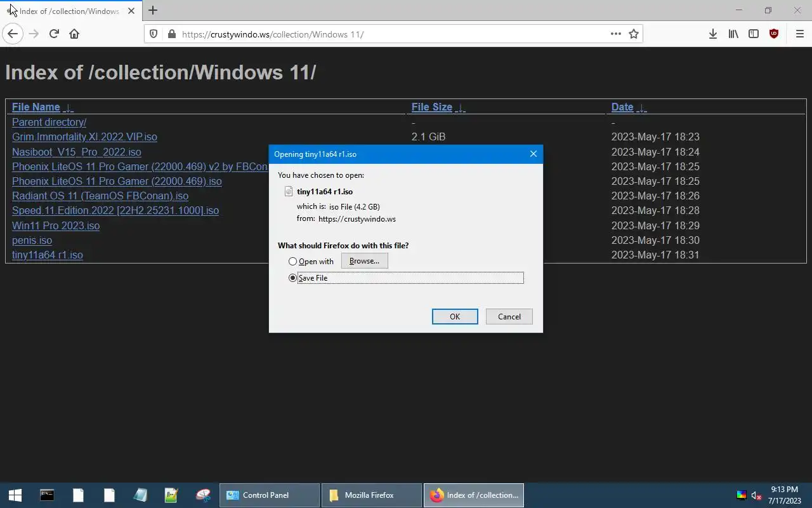Open the Parent directory link
This screenshot has height=508, width=812.
tap(49, 122)
